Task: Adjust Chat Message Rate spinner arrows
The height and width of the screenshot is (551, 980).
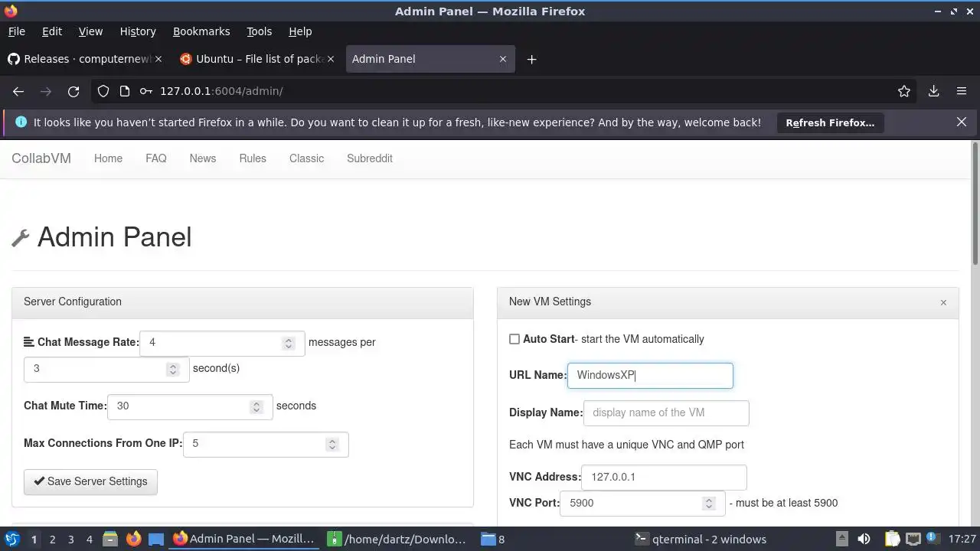Action: 289,344
